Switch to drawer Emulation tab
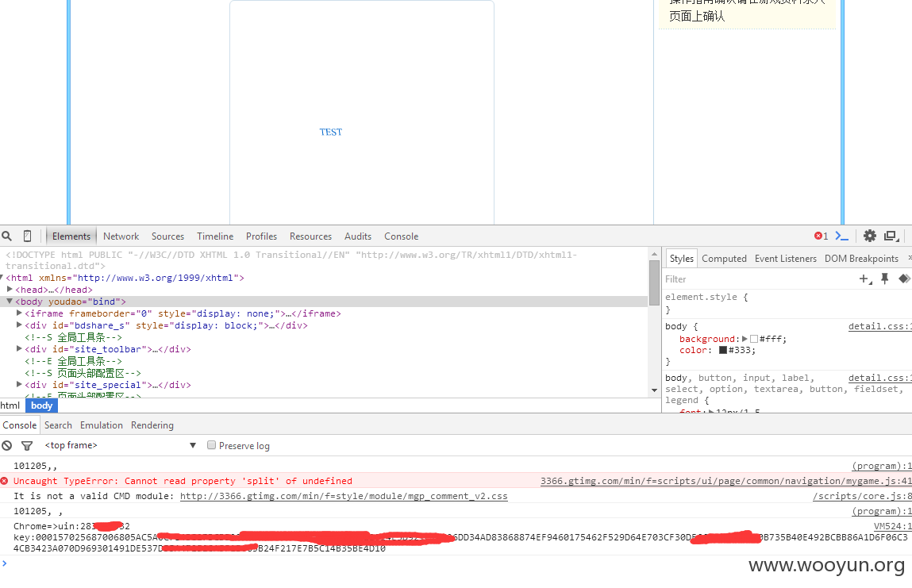912x588 pixels. pos(102,425)
